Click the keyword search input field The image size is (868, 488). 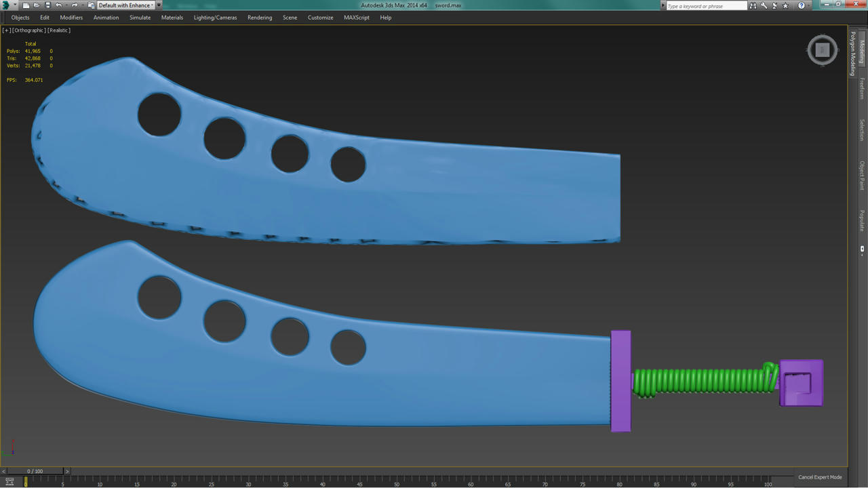(x=706, y=6)
